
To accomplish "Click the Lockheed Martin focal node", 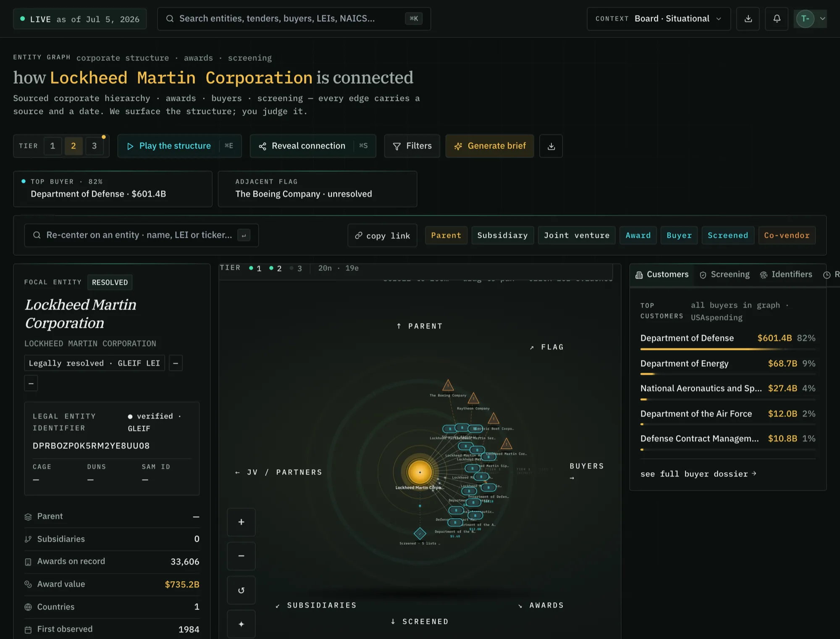I will 420,472.
